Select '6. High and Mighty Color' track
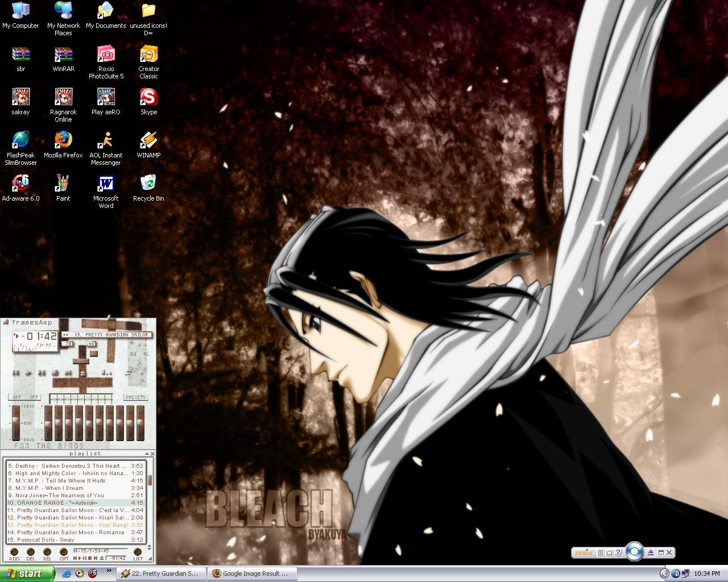The height and width of the screenshot is (582, 728). pyautogui.click(x=76, y=473)
